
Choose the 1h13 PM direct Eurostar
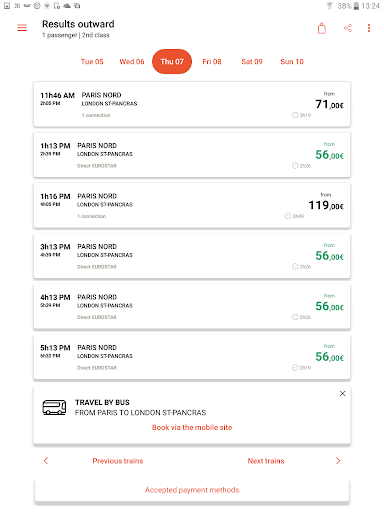tap(192, 155)
